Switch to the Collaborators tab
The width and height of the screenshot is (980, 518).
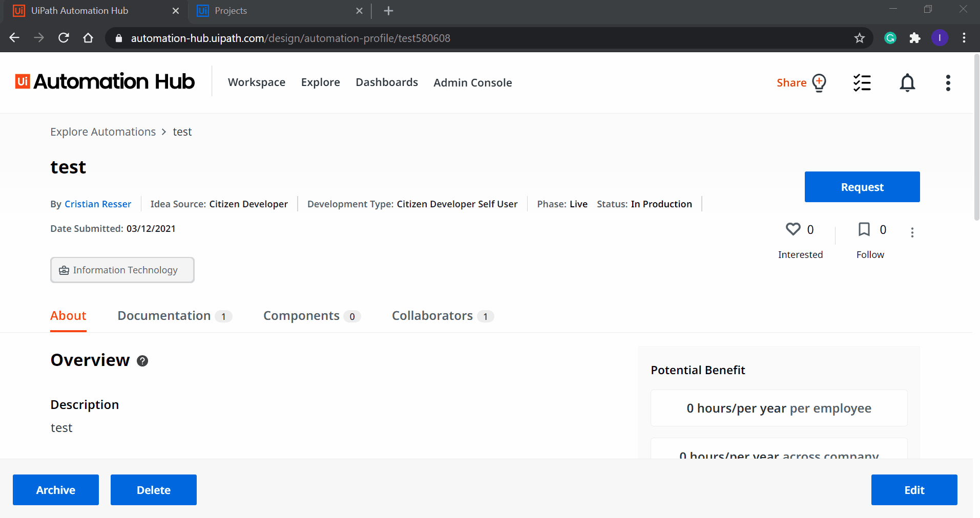point(443,316)
